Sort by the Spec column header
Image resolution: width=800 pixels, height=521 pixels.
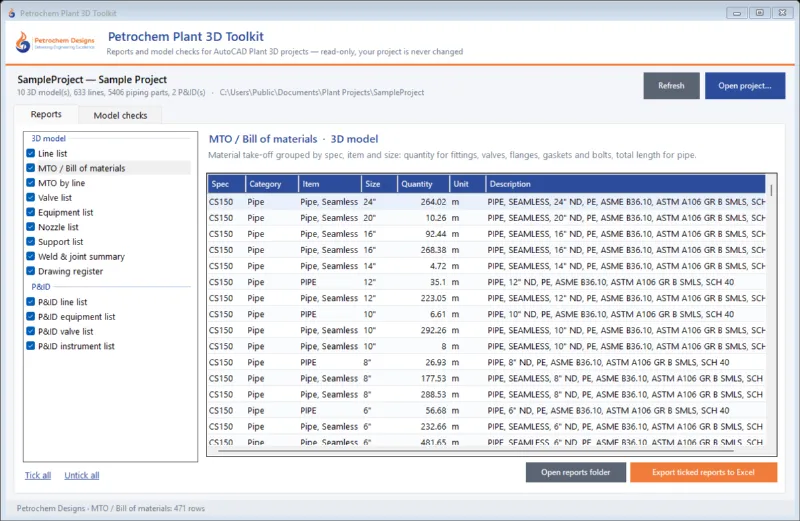click(x=226, y=184)
